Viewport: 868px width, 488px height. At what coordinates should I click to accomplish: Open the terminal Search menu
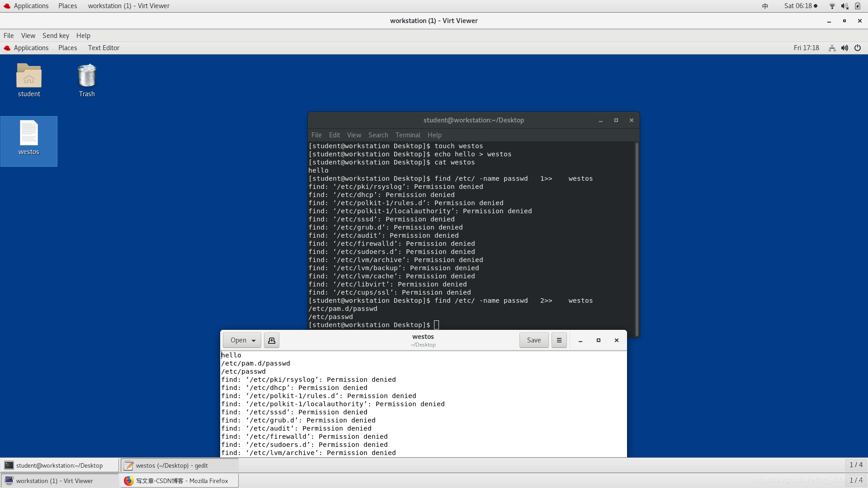(378, 135)
